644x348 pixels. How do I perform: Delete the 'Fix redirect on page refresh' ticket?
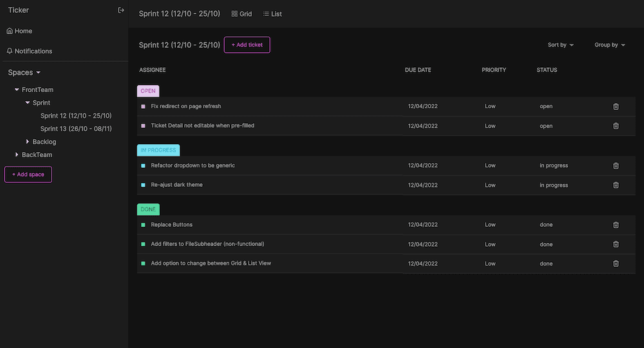(x=616, y=106)
